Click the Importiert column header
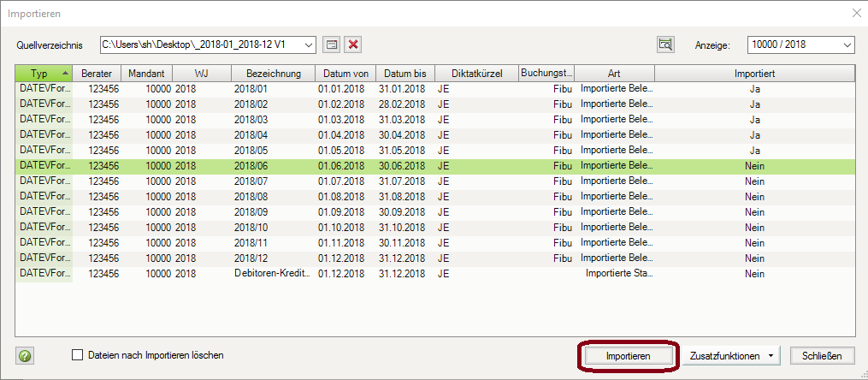This screenshot has width=868, height=380. (x=754, y=74)
